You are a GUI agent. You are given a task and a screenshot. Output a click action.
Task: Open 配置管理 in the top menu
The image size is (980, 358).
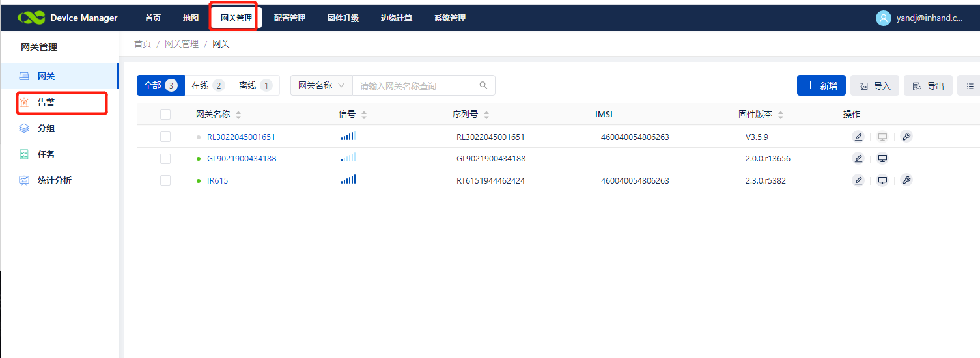click(289, 18)
